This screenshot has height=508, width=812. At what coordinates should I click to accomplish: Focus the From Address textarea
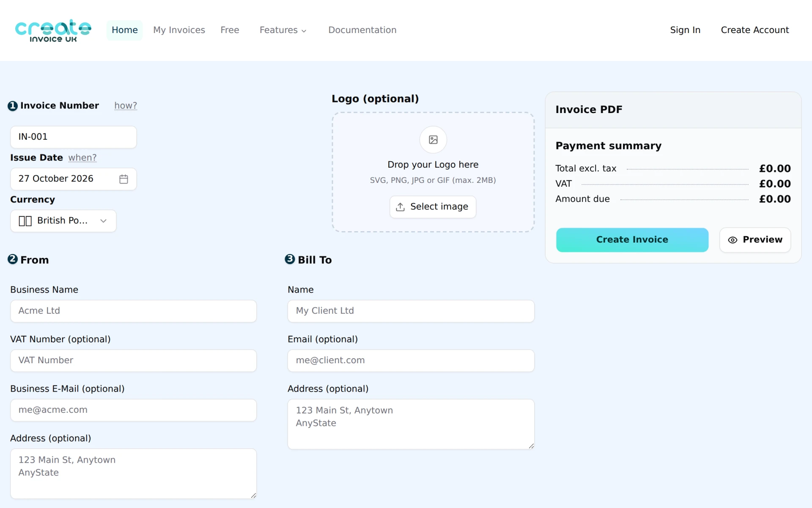(x=134, y=474)
